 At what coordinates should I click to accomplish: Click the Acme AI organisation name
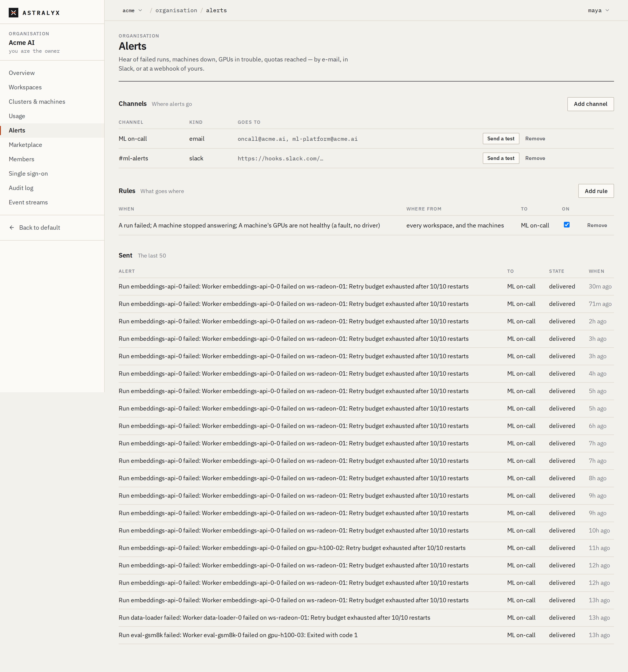(22, 42)
